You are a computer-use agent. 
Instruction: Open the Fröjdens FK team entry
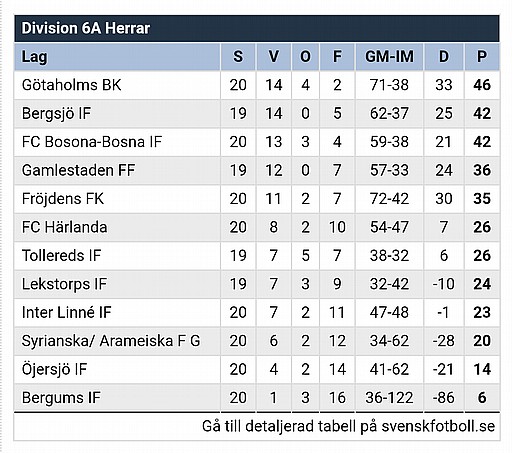tap(63, 199)
